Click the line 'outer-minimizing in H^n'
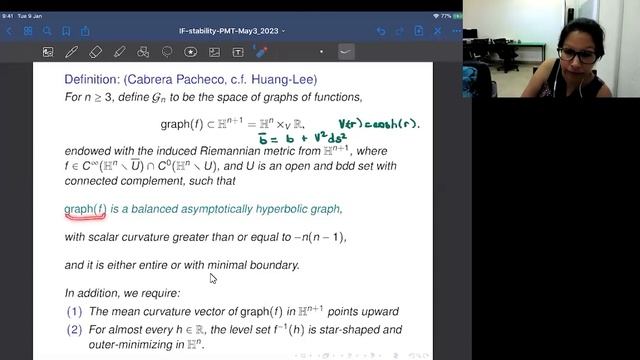640x360 pixels. [146, 344]
